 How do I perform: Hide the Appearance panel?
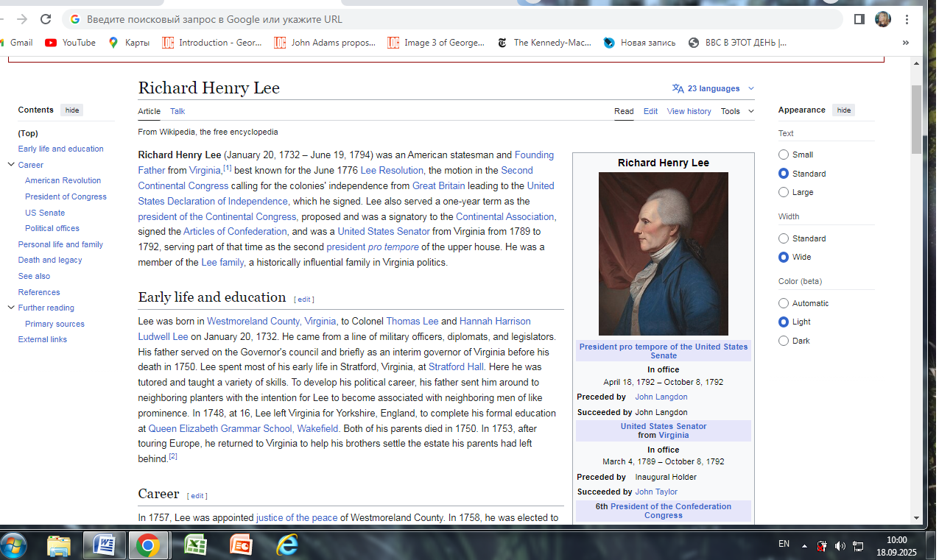coord(844,110)
